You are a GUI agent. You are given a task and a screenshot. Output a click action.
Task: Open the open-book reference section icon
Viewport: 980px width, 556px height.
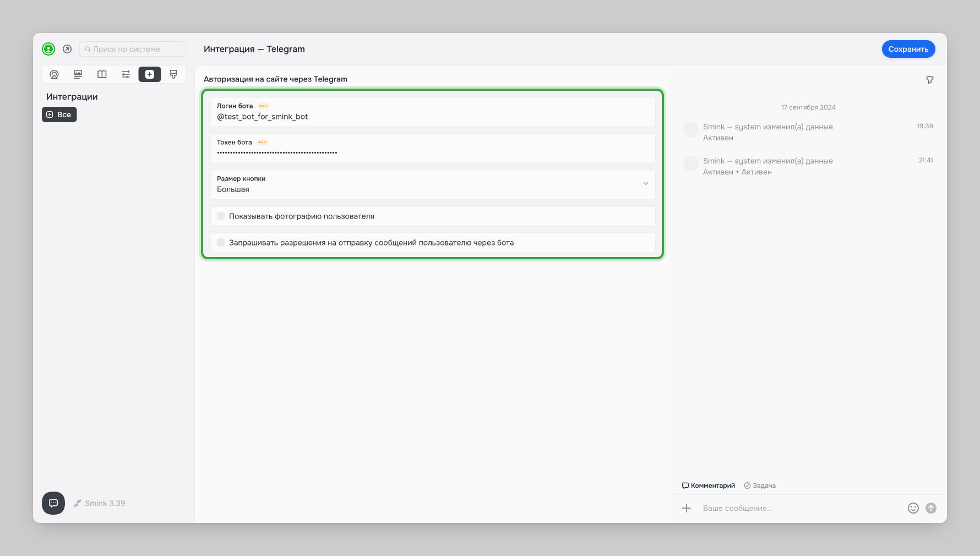(102, 74)
